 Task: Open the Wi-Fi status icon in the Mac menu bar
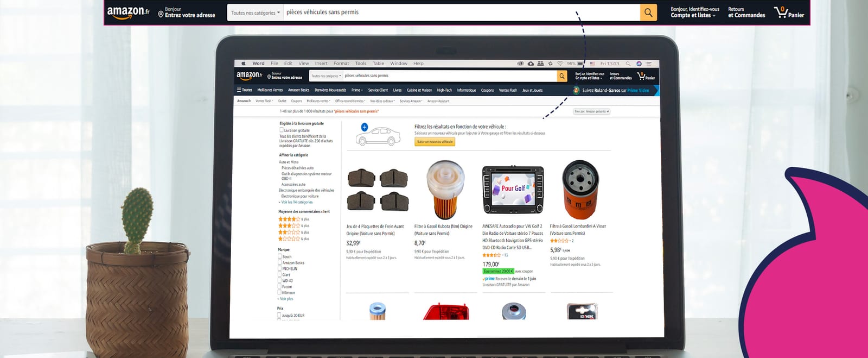coord(559,64)
